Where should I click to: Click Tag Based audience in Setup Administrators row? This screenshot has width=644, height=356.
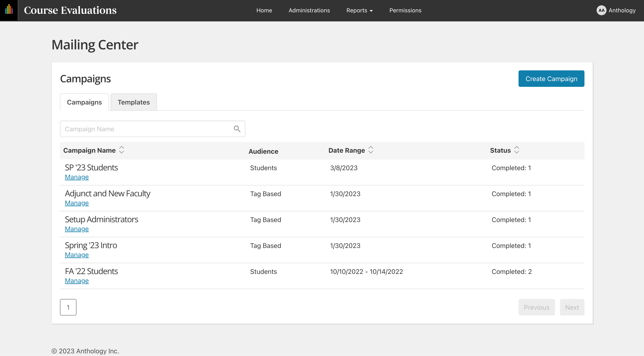pos(266,220)
